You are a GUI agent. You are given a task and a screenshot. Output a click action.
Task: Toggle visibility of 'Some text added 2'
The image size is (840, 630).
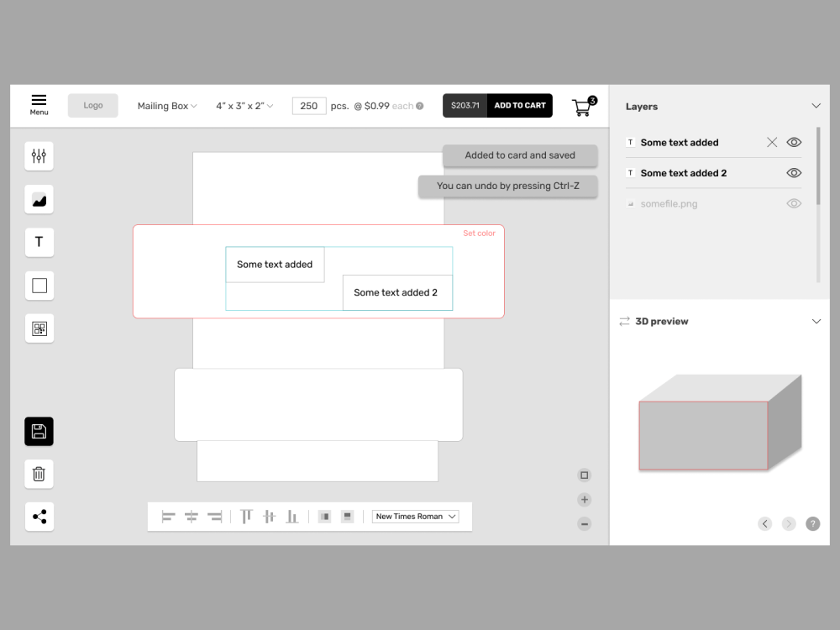point(793,172)
